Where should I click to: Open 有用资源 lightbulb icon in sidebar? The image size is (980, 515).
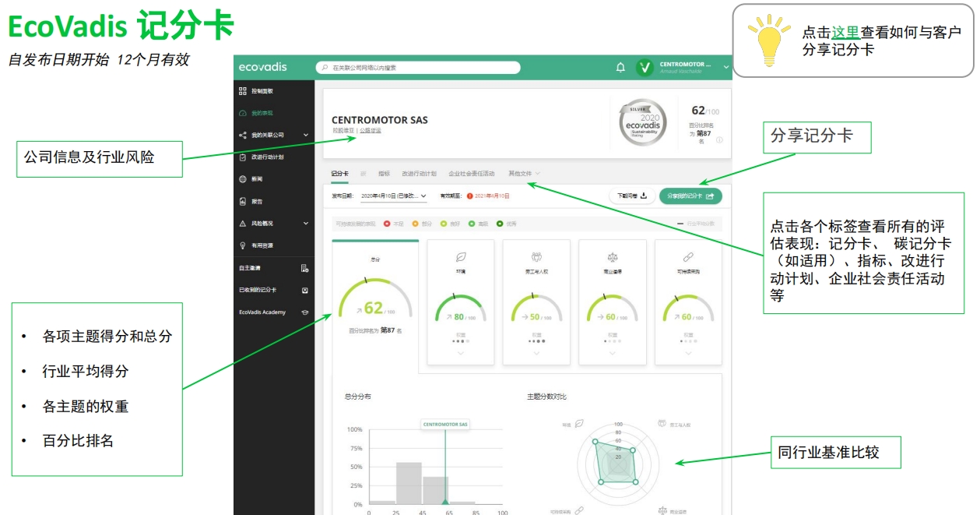[243, 245]
